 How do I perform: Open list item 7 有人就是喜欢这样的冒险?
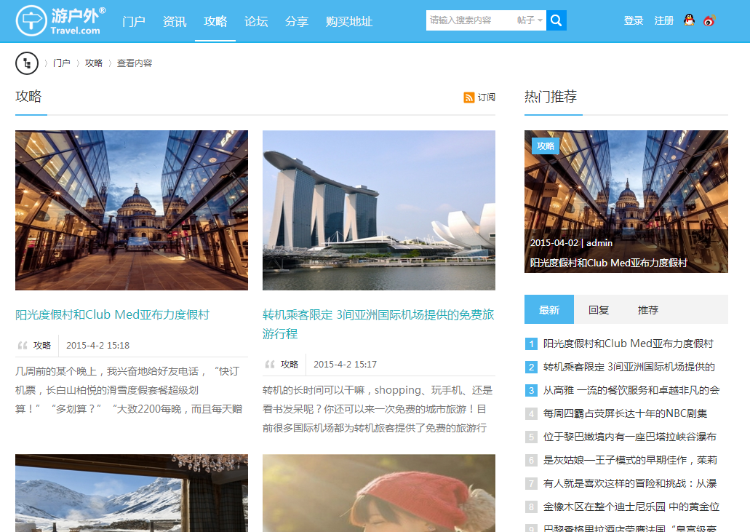630,484
